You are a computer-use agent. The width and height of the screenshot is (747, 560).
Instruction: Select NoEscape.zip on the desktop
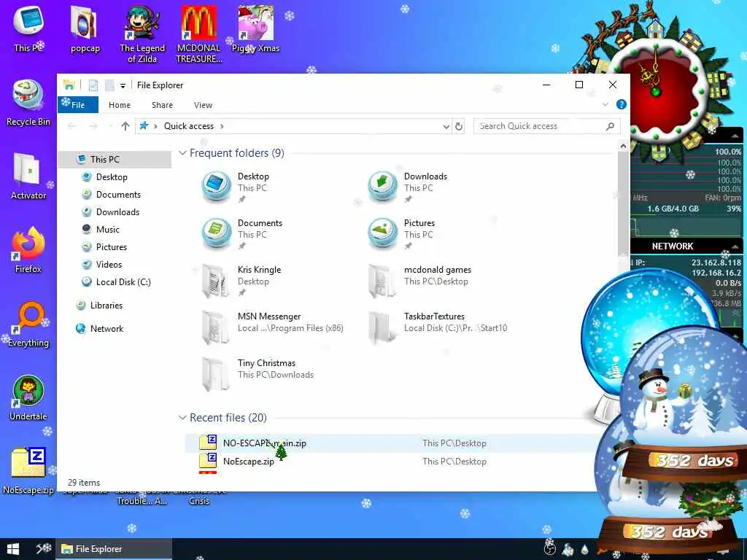coord(28,470)
